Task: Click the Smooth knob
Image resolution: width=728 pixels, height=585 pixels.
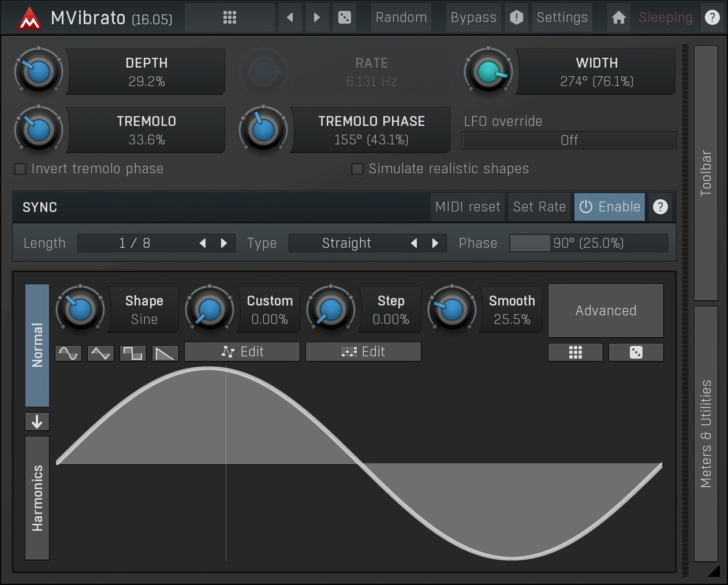Action: 452,310
